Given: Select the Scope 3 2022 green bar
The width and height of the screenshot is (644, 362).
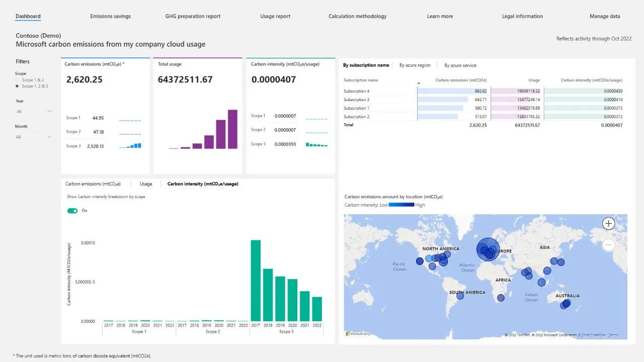Looking at the screenshot, I should point(317,309).
